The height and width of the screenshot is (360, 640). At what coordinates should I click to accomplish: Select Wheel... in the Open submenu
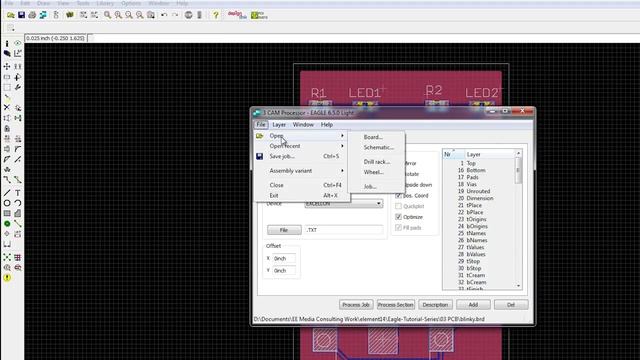[x=377, y=172]
